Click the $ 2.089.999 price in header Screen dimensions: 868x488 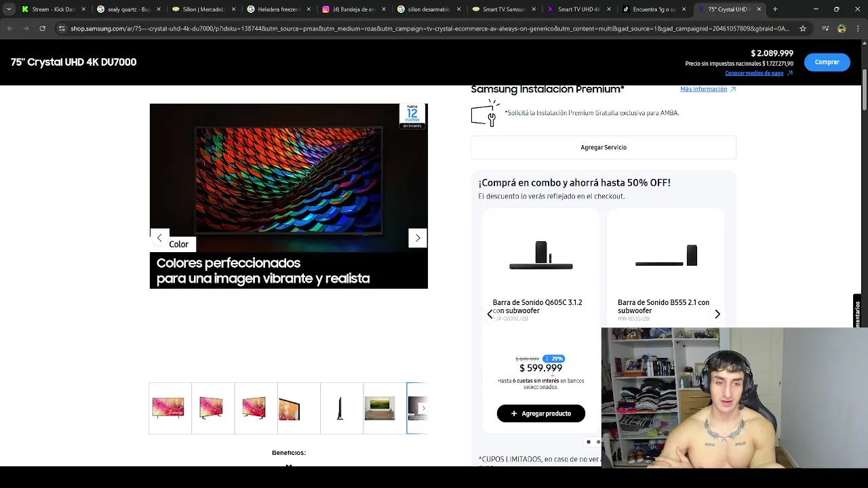click(x=772, y=54)
